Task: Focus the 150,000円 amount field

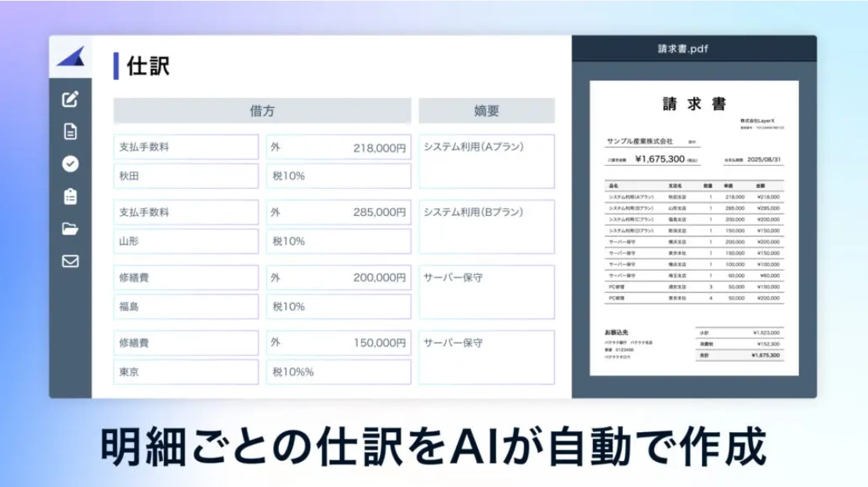Action: click(338, 343)
